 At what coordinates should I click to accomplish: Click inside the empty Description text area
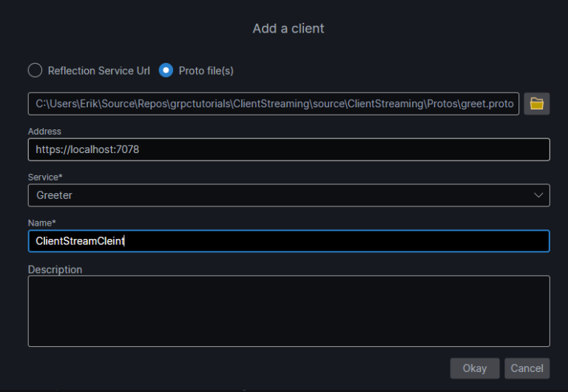pyautogui.click(x=289, y=311)
